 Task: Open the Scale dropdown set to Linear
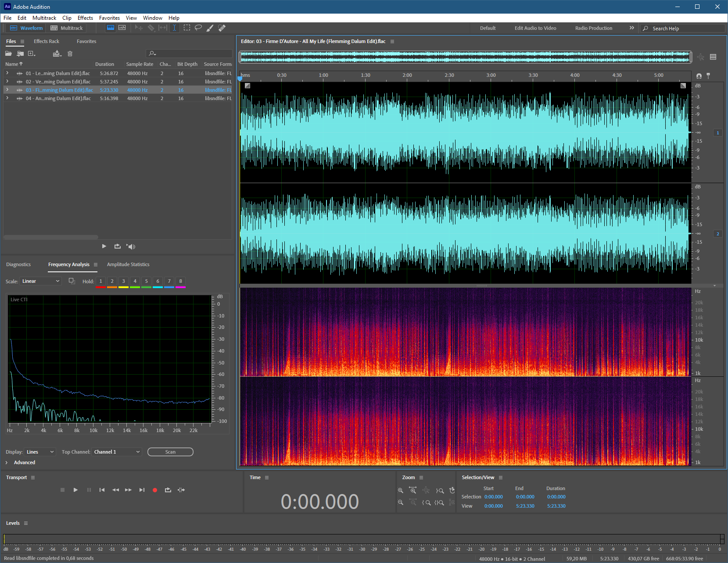40,281
